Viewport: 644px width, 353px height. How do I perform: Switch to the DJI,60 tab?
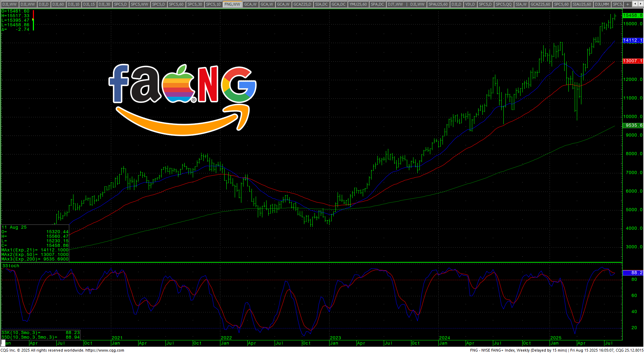pyautogui.click(x=58, y=4)
